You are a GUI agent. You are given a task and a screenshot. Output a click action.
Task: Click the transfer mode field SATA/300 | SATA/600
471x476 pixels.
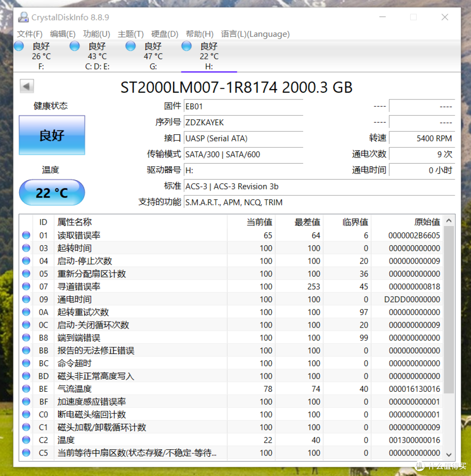click(x=243, y=154)
